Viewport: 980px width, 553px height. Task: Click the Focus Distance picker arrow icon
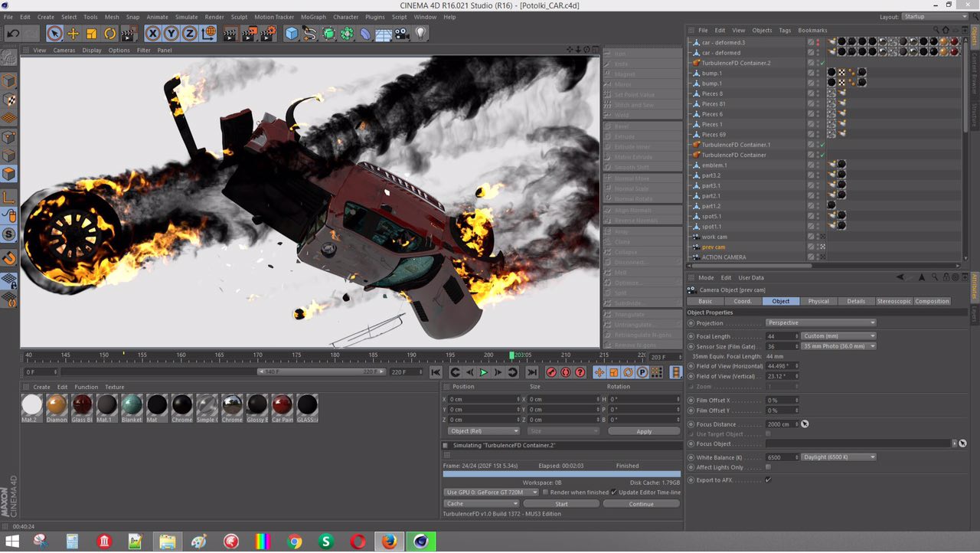(x=805, y=424)
